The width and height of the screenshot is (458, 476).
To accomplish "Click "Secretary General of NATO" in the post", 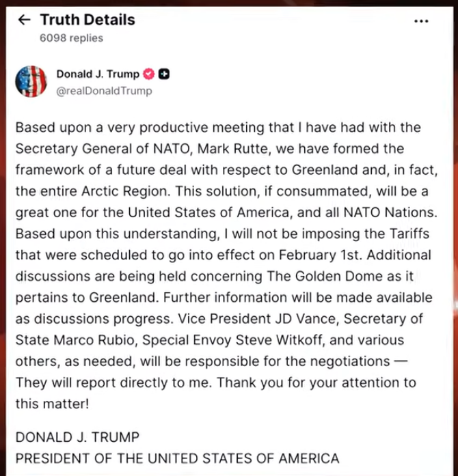I will pyautogui.click(x=96, y=149).
